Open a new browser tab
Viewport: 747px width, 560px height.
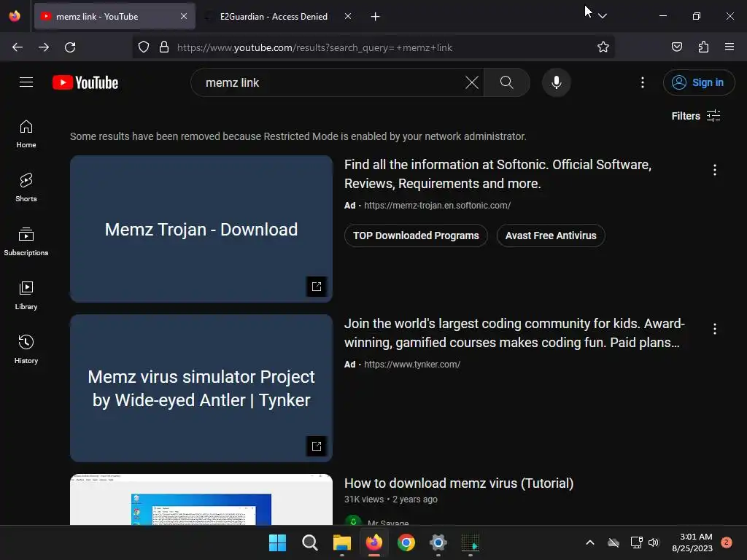tap(376, 16)
